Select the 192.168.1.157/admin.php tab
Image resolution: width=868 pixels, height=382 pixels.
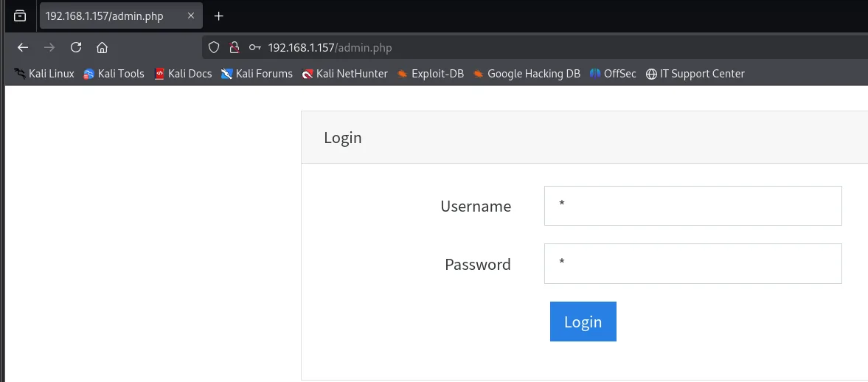(121, 16)
